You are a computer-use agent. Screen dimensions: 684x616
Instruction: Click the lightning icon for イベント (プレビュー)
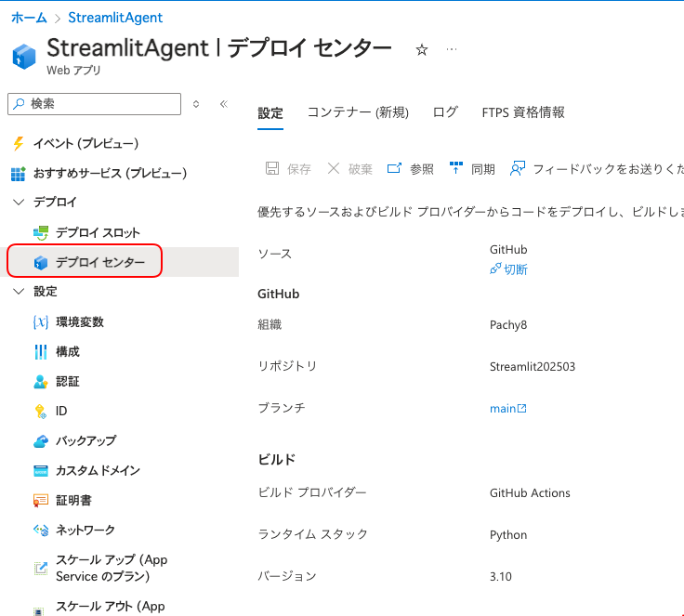tap(19, 143)
